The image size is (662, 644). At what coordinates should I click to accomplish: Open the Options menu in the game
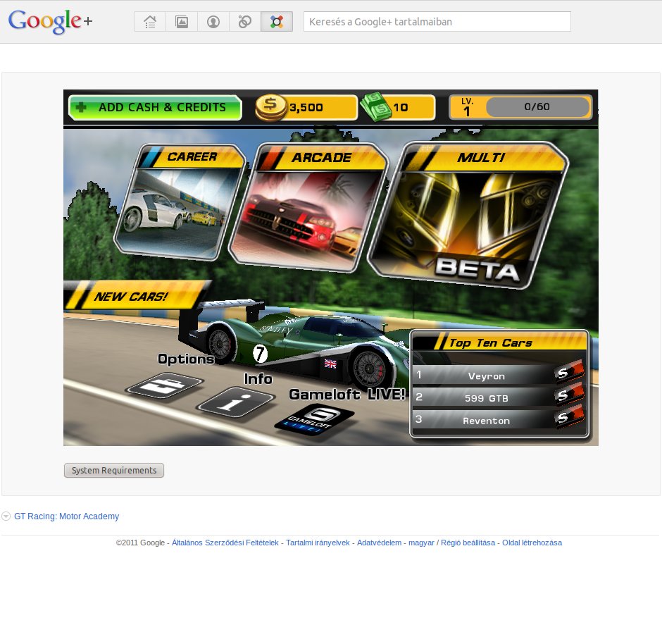164,385
